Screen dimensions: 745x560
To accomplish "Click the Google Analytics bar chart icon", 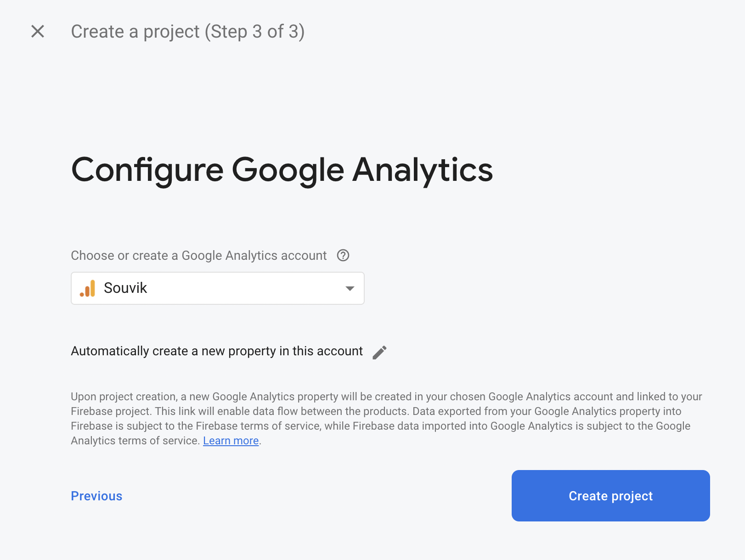I will [x=87, y=288].
